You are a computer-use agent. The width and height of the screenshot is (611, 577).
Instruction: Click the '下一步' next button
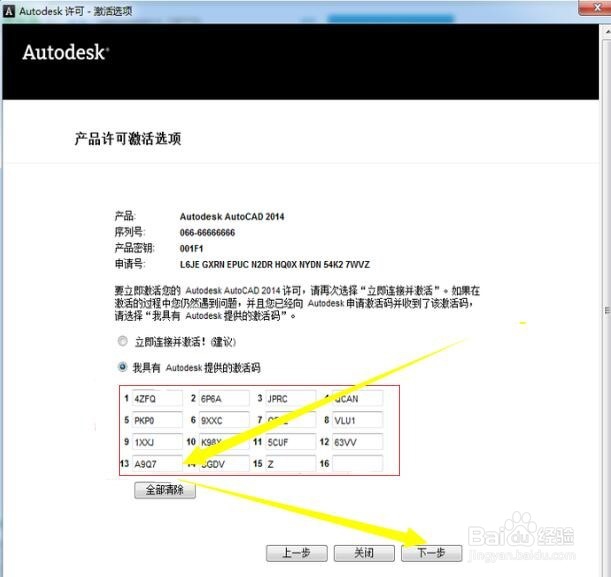tap(431, 553)
